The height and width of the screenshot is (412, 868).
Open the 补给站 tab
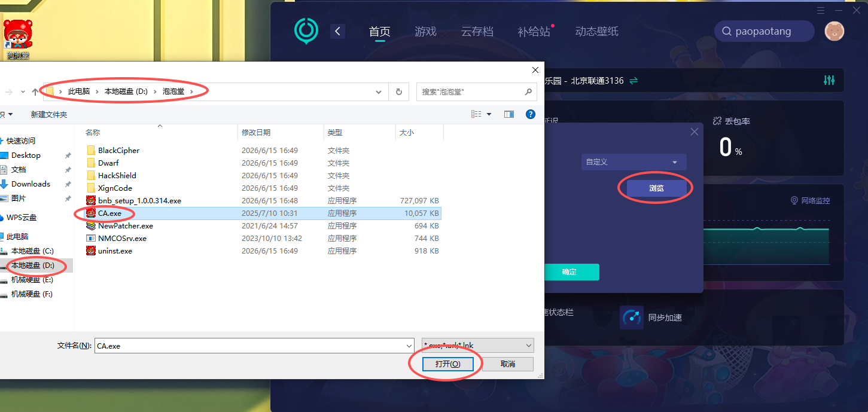(534, 32)
